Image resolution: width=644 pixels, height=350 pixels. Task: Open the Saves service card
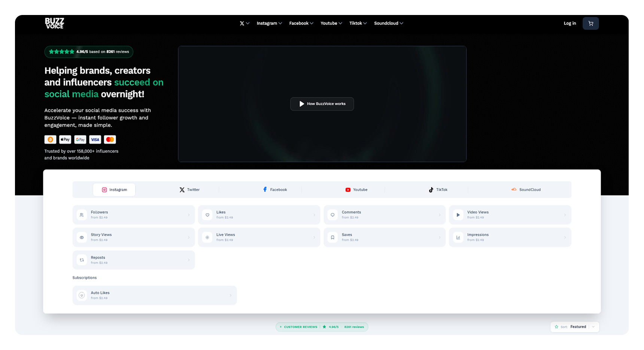tap(385, 237)
